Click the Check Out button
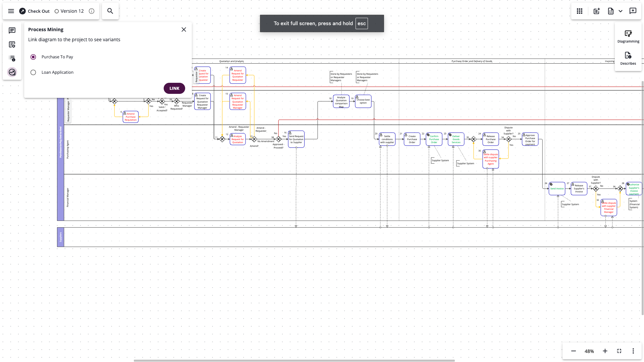 pos(34,11)
